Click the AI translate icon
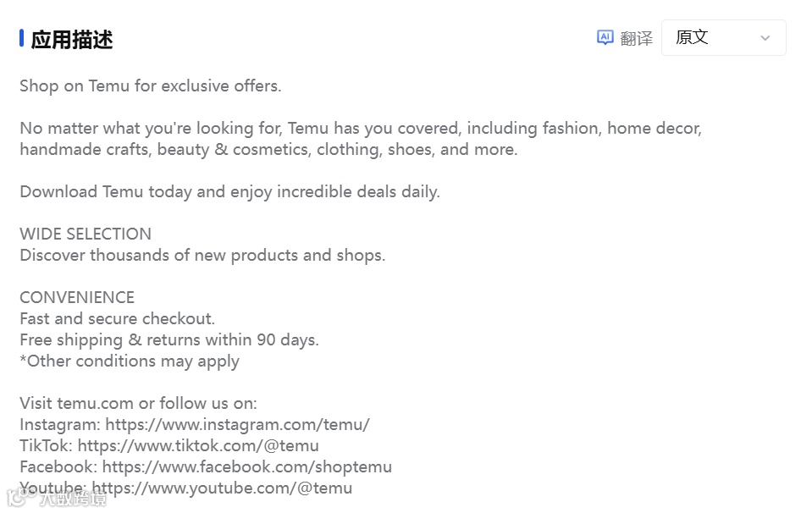Viewport: 812px width, 513px height. pyautogui.click(x=605, y=37)
